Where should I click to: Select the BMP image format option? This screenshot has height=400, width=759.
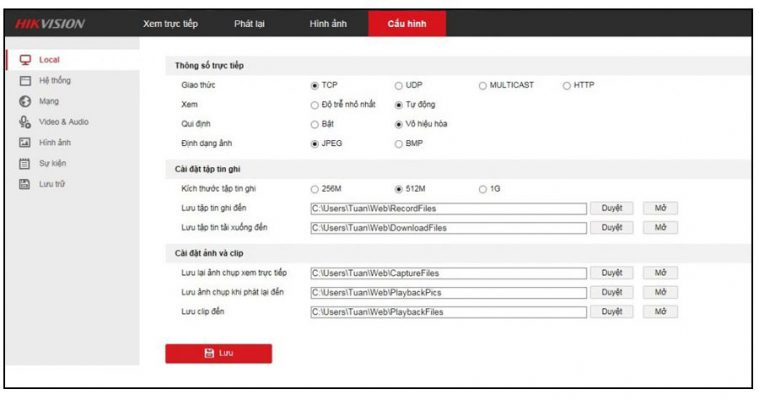[399, 144]
